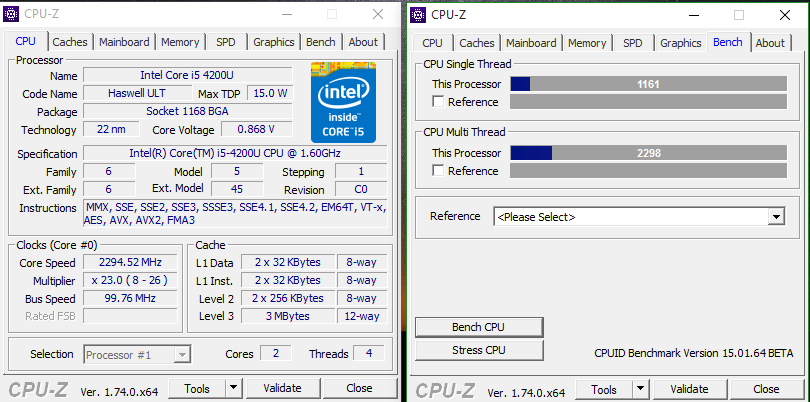Expand the Tools dropdown arrow in right window
This screenshot has width=810, height=402.
(x=639, y=389)
